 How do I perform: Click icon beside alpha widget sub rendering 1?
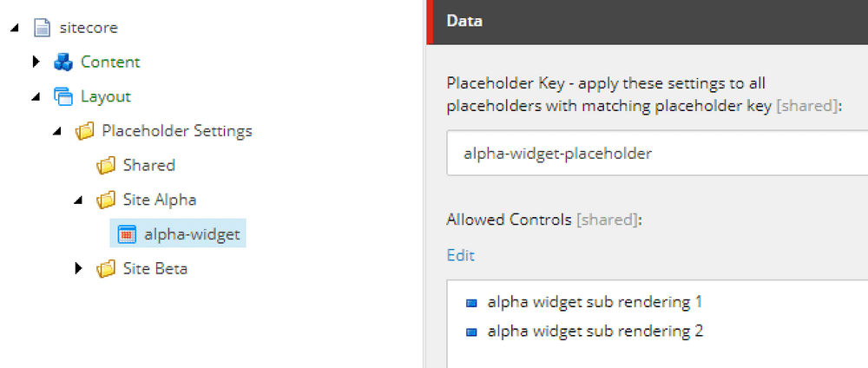pos(471,303)
